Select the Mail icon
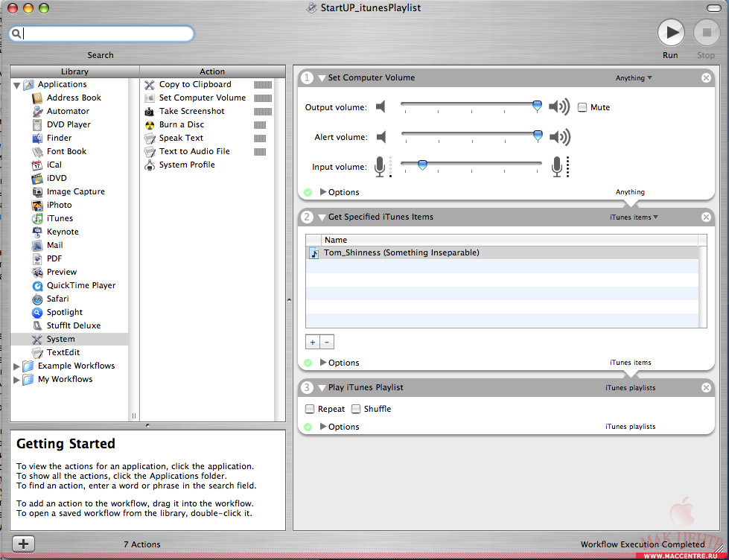 pos(37,246)
